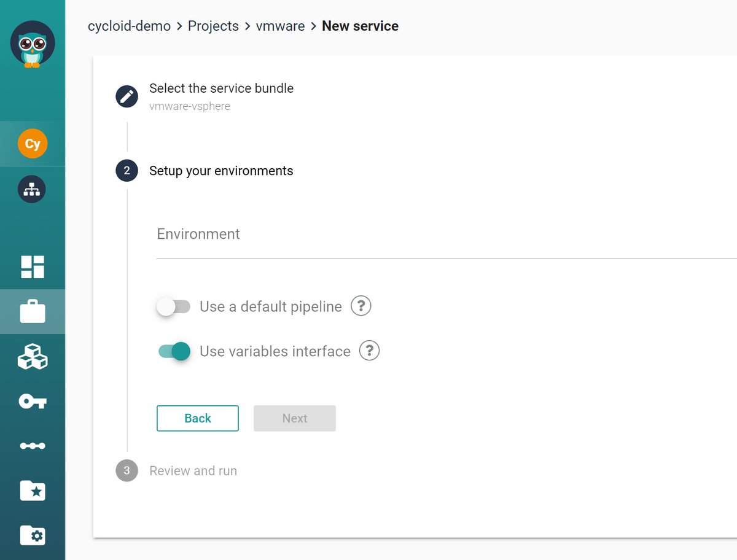Image resolution: width=737 pixels, height=560 pixels.
Task: Select the projects briefcase icon
Action: pos(33,311)
